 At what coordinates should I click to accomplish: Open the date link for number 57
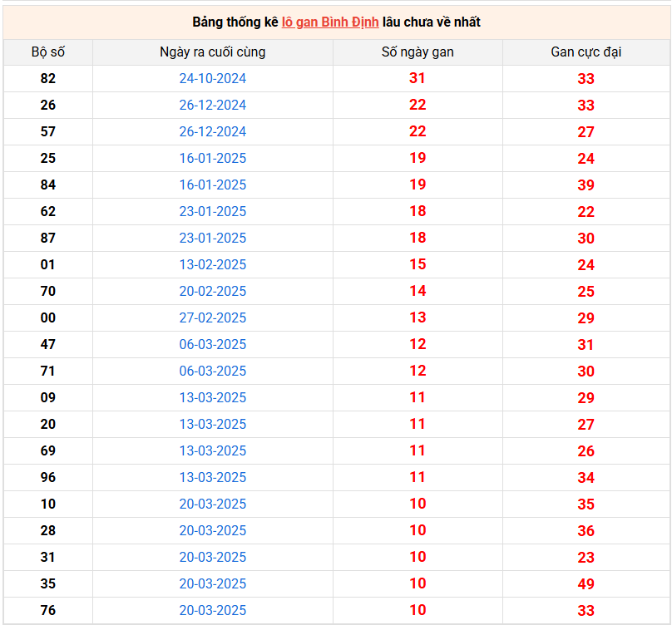click(213, 131)
